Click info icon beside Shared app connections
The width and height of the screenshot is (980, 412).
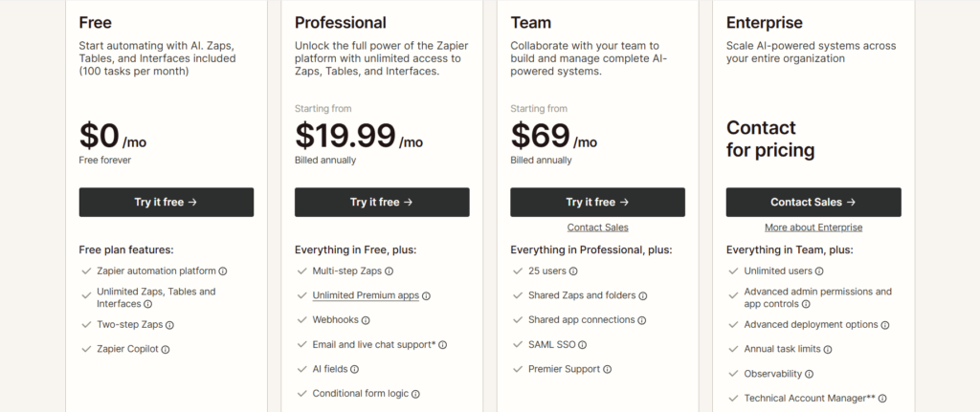pos(641,320)
